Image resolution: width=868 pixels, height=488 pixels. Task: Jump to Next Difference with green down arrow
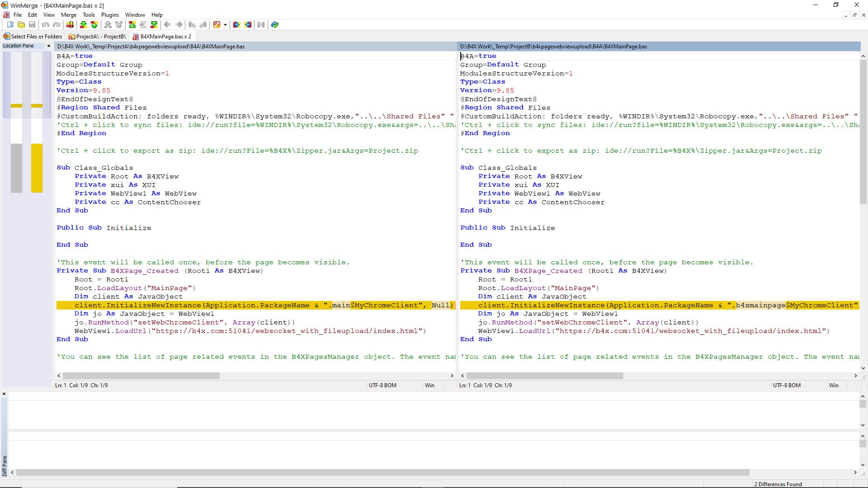[83, 25]
